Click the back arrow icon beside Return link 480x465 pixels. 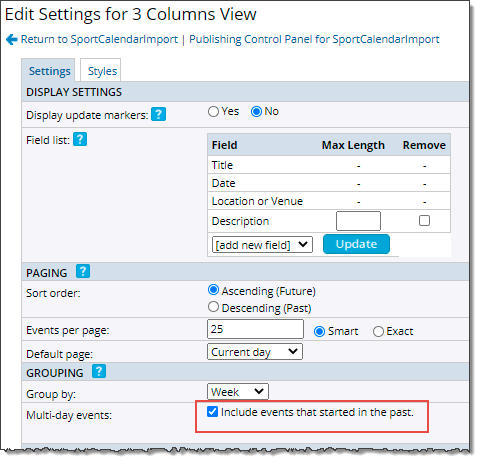12,39
